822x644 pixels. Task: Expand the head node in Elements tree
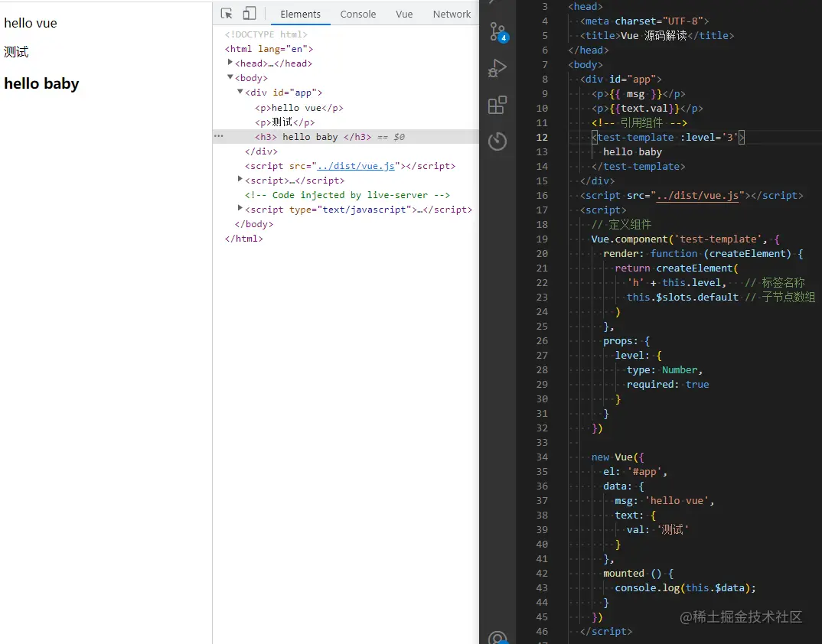[x=230, y=63]
